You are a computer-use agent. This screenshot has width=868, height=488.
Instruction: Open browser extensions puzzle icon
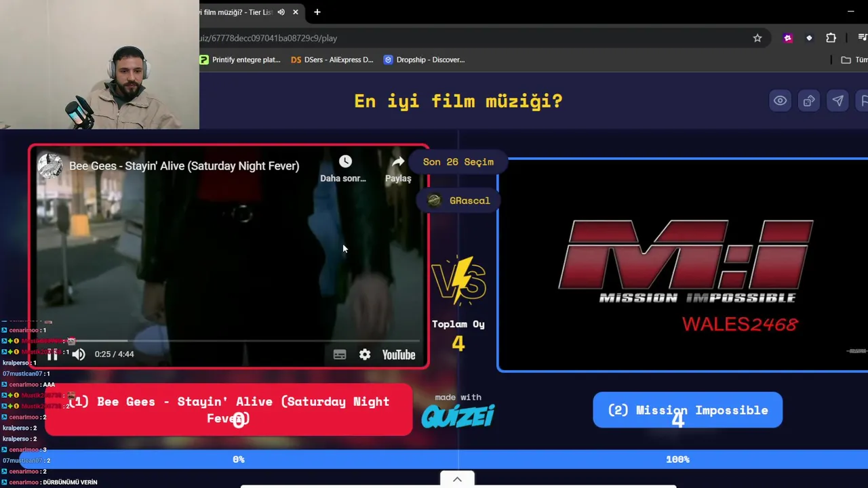(x=831, y=38)
